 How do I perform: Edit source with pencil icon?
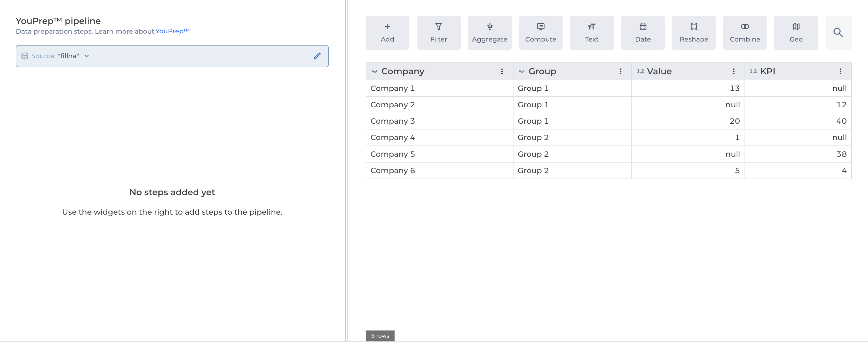317,56
